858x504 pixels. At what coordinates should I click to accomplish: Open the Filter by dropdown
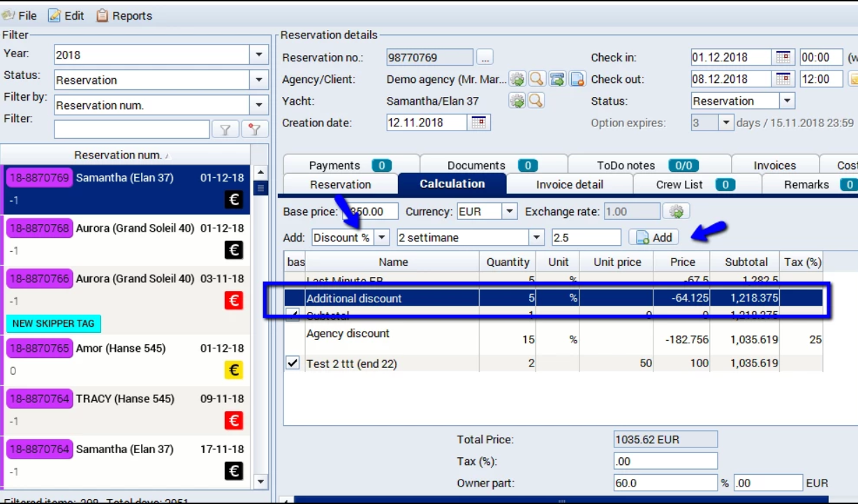pyautogui.click(x=259, y=105)
